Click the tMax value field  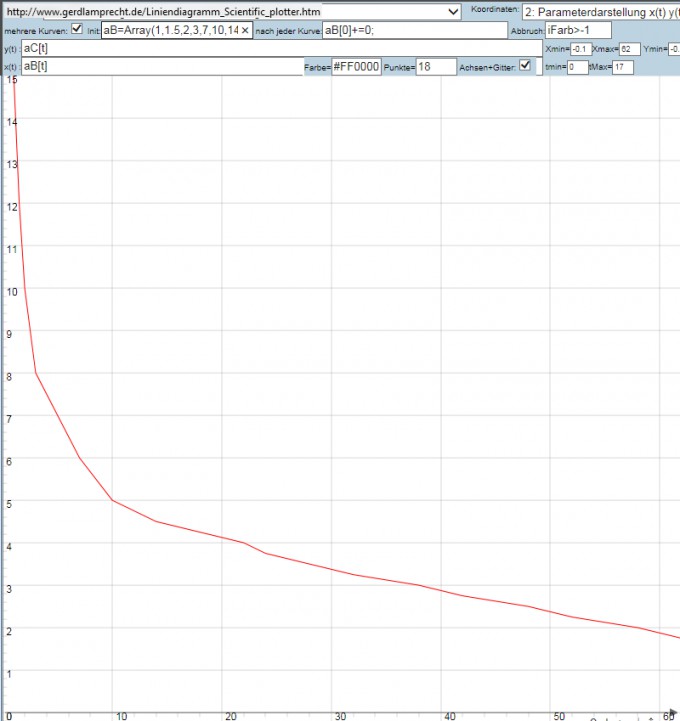pyautogui.click(x=623, y=67)
